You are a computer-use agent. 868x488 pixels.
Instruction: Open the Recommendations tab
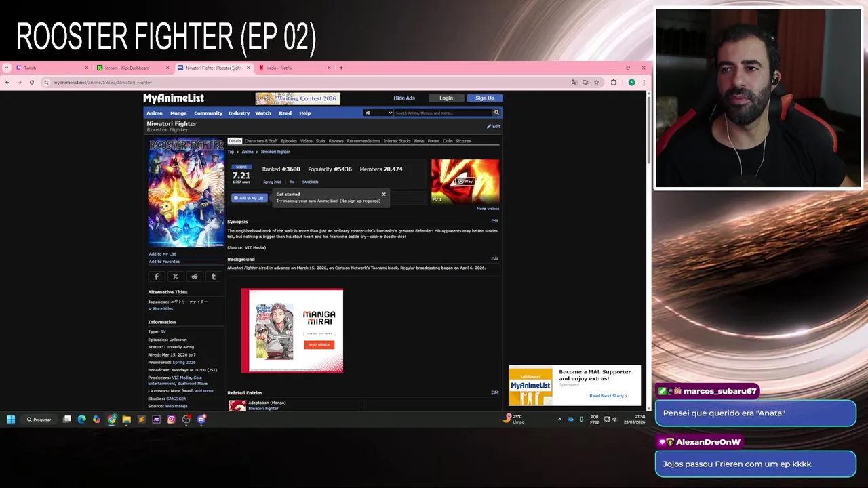pos(363,141)
